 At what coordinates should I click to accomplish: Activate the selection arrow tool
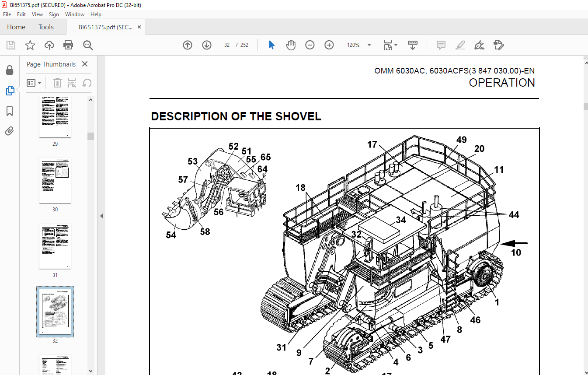pos(271,45)
